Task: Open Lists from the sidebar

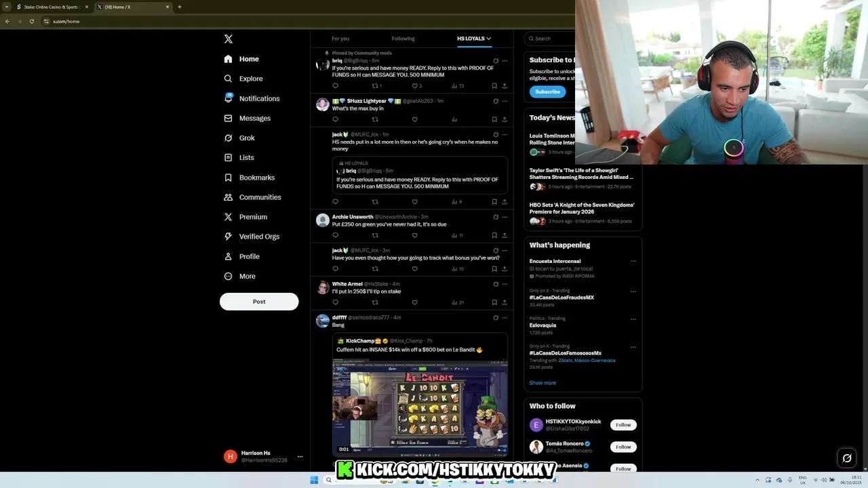Action: [239, 157]
